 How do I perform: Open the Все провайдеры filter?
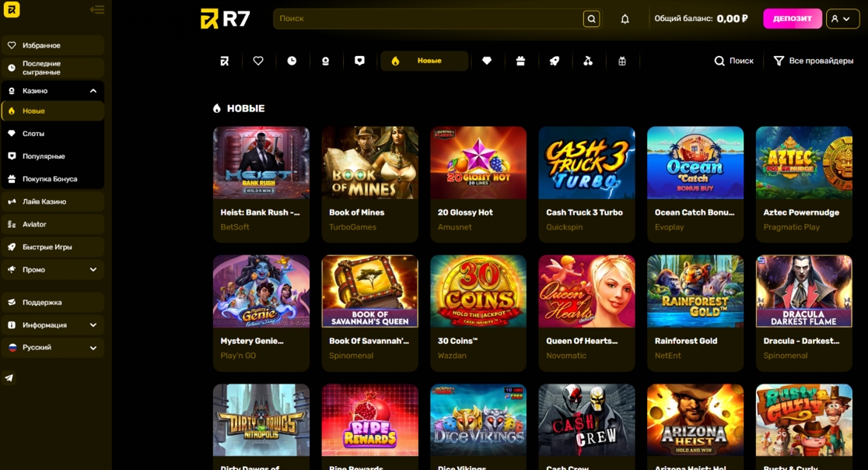pos(814,61)
